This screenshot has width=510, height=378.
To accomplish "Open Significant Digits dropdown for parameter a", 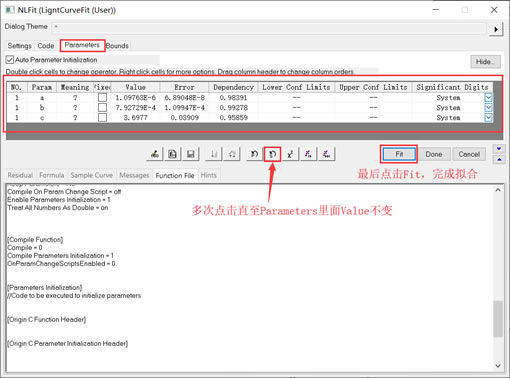I will (x=488, y=97).
